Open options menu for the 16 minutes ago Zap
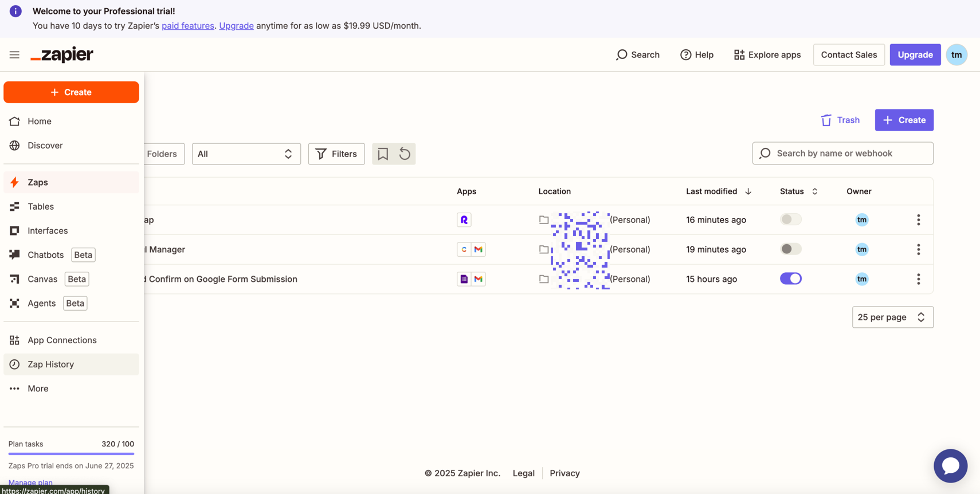 pos(918,219)
